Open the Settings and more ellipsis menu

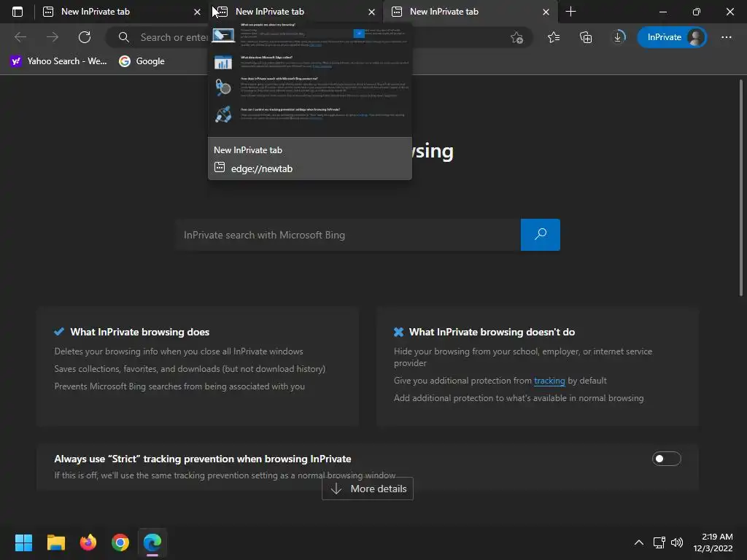pos(726,37)
